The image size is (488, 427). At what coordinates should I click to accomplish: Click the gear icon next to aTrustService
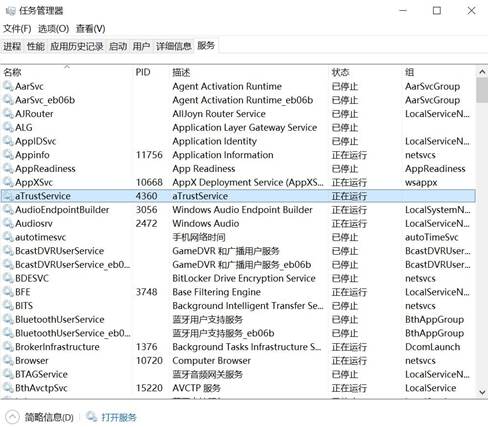pyautogui.click(x=8, y=196)
